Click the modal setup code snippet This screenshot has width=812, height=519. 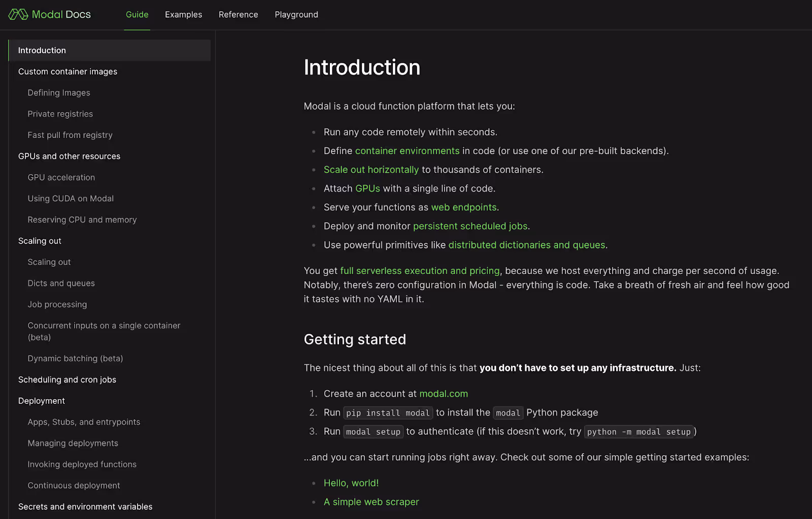373,432
